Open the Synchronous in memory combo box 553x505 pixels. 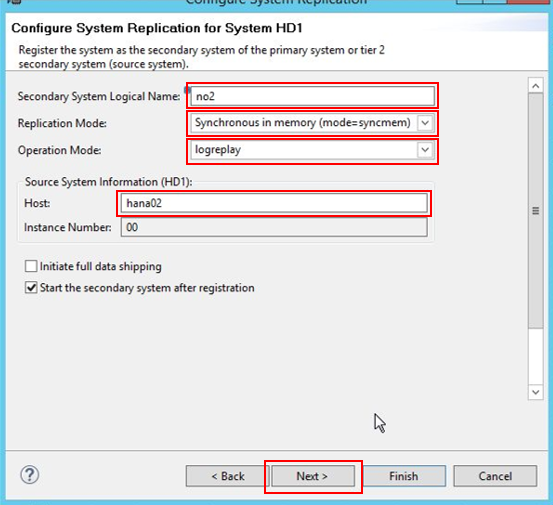312,123
